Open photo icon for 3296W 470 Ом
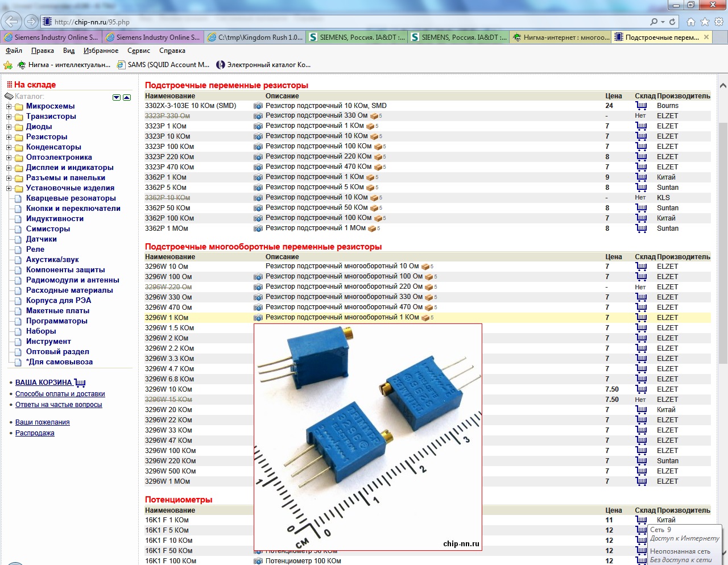The height and width of the screenshot is (565, 728). (258, 308)
